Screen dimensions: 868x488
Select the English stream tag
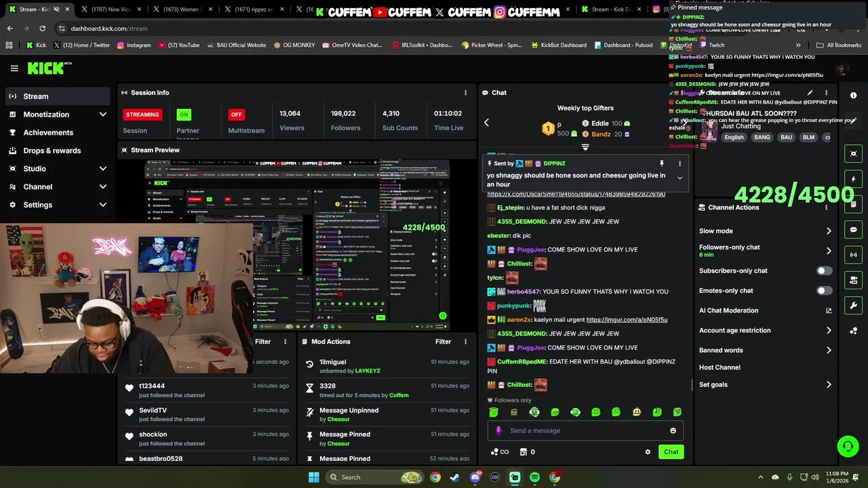point(734,138)
